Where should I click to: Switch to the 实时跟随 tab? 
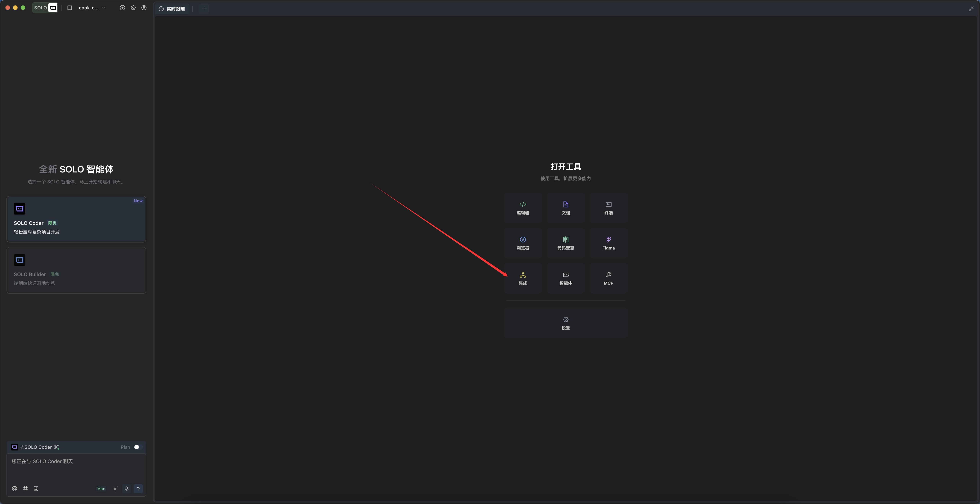click(172, 9)
